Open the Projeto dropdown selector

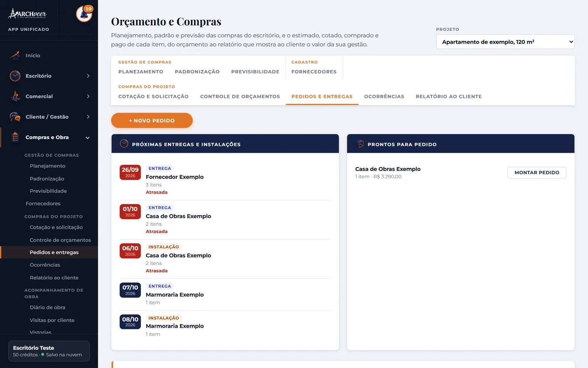coord(505,42)
